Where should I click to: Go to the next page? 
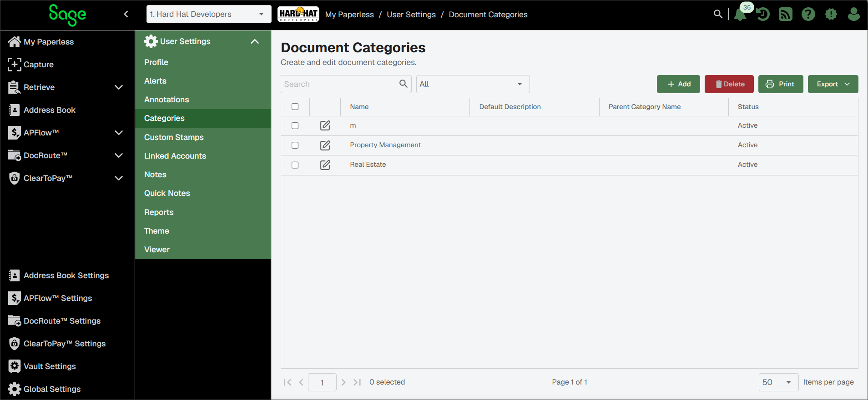pyautogui.click(x=343, y=382)
